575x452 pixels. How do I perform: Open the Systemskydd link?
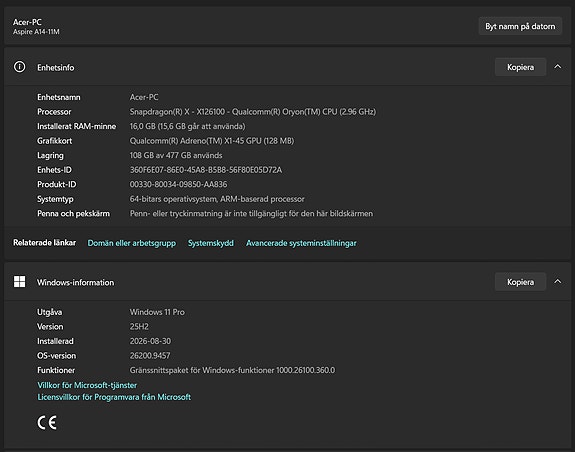point(211,243)
